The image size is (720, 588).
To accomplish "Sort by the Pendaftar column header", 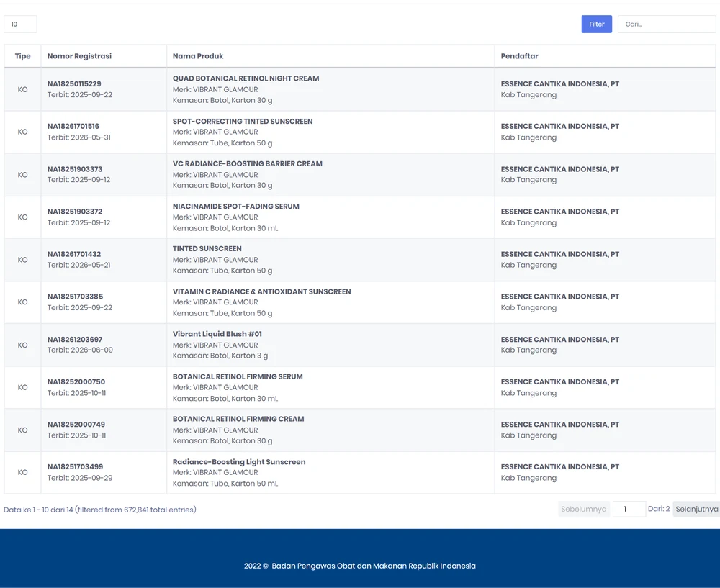I will [x=606, y=56].
